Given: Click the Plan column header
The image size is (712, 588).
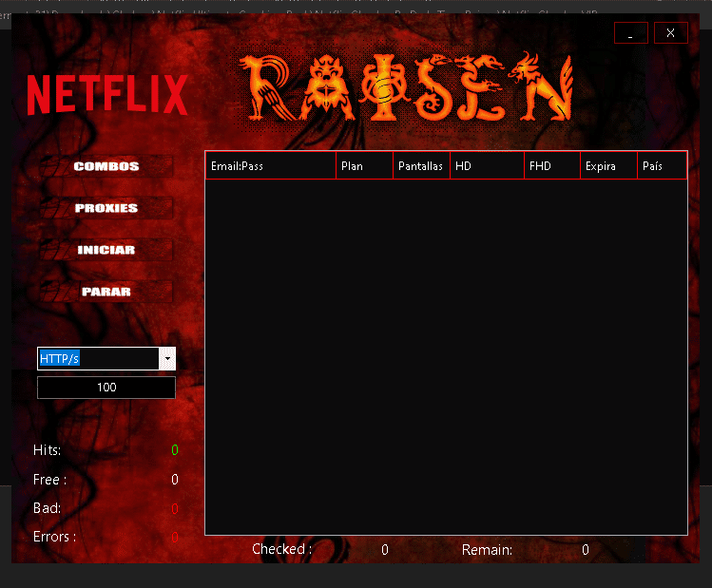Looking at the screenshot, I should pyautogui.click(x=364, y=166).
